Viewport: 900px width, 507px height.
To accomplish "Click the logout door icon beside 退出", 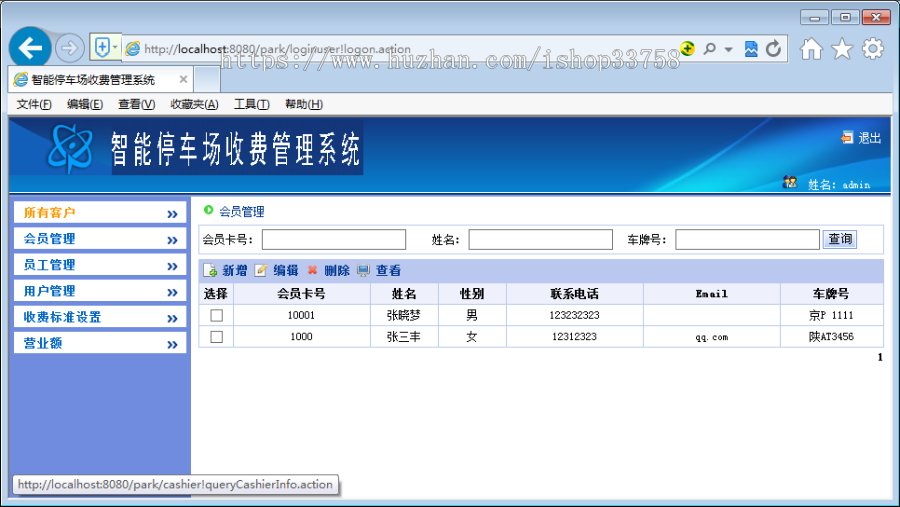I will click(x=847, y=137).
